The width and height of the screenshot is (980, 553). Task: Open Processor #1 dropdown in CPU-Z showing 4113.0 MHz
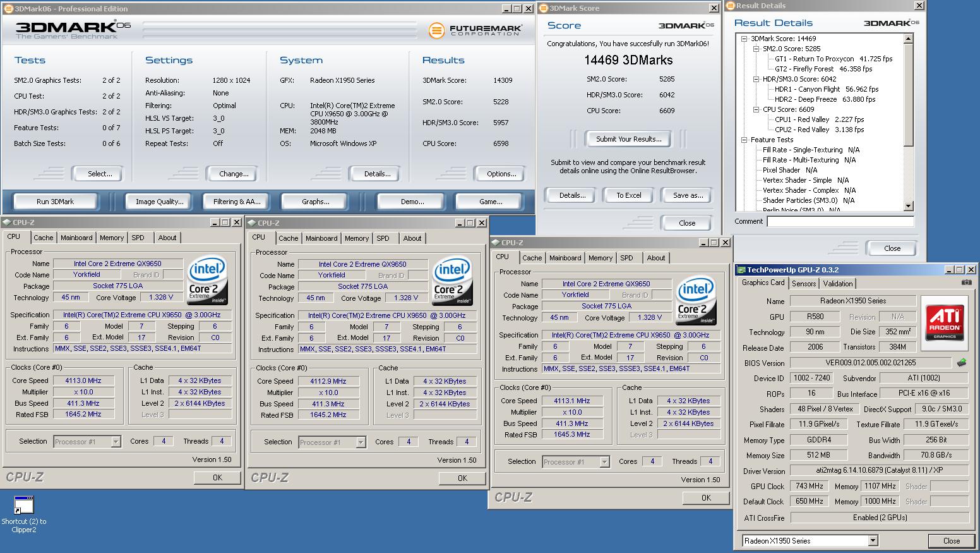point(116,442)
